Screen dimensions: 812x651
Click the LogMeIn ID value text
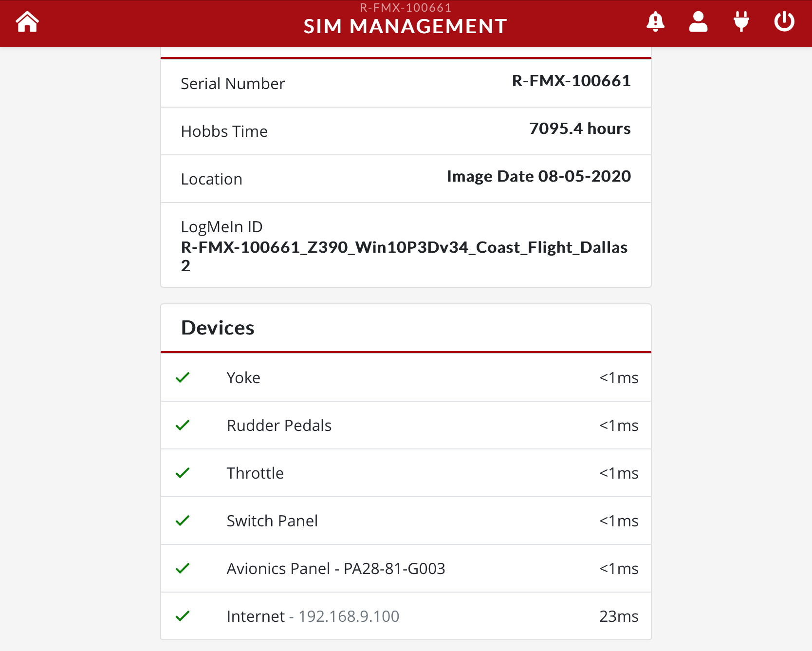[404, 248]
